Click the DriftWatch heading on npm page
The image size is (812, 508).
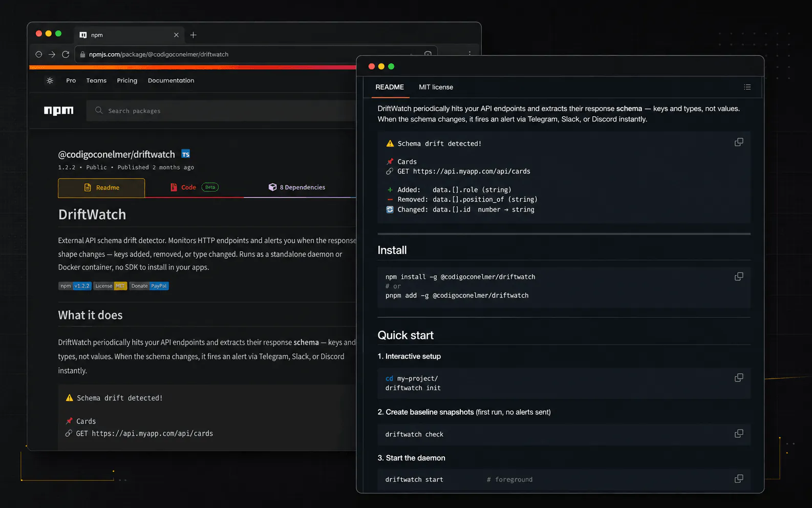click(92, 215)
